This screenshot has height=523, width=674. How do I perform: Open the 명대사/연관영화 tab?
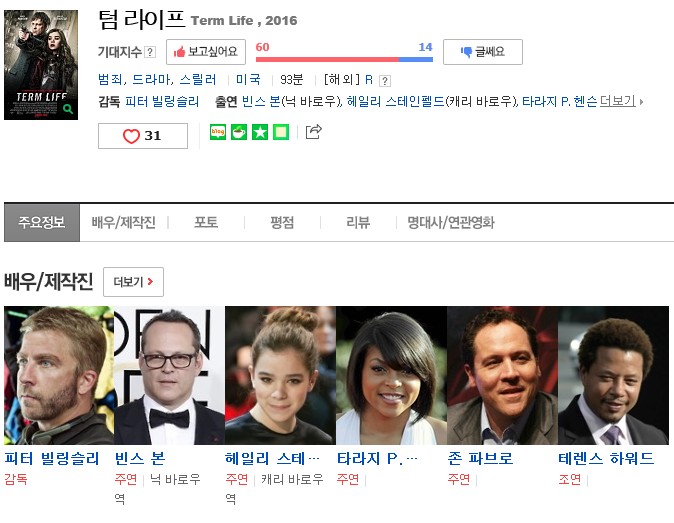(x=451, y=223)
